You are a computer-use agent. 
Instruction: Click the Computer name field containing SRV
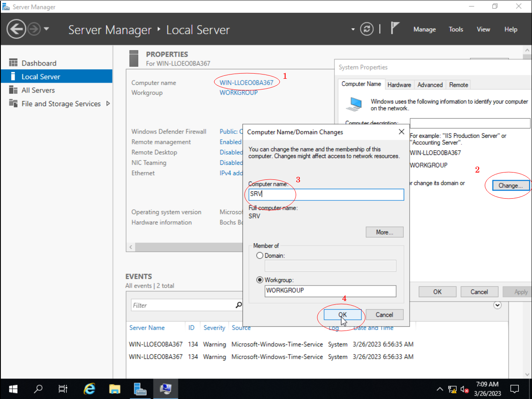[326, 194]
